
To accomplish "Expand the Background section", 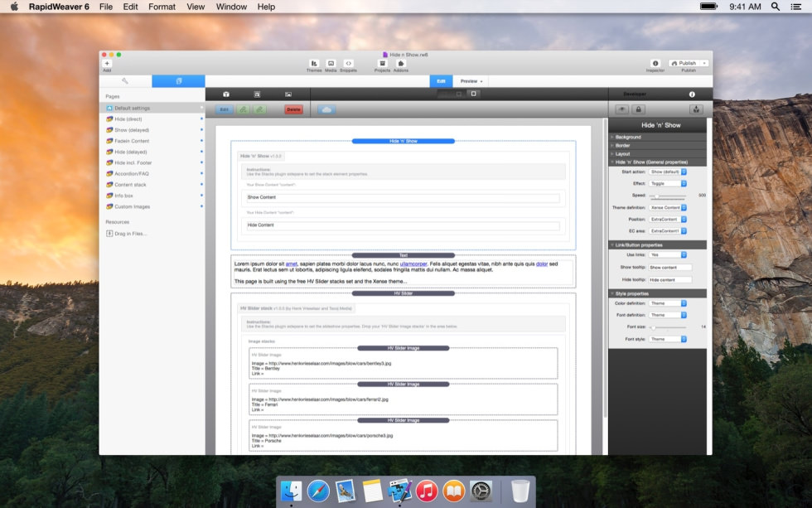I will (x=657, y=138).
